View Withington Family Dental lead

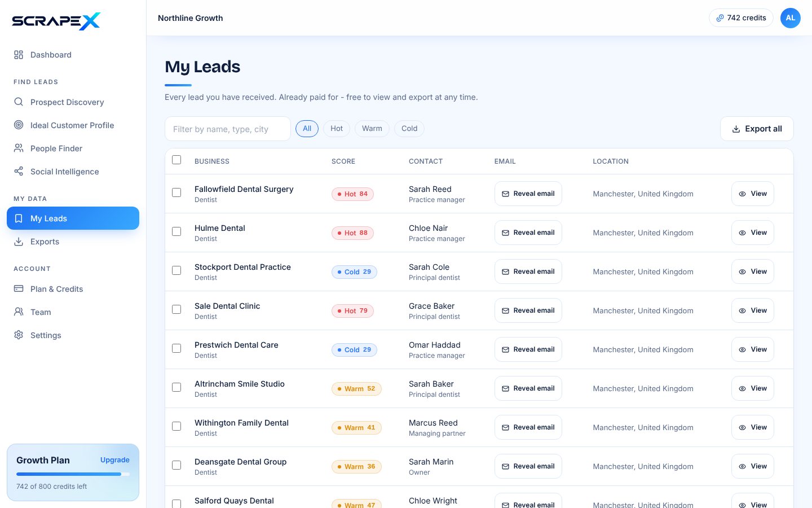[x=753, y=427]
